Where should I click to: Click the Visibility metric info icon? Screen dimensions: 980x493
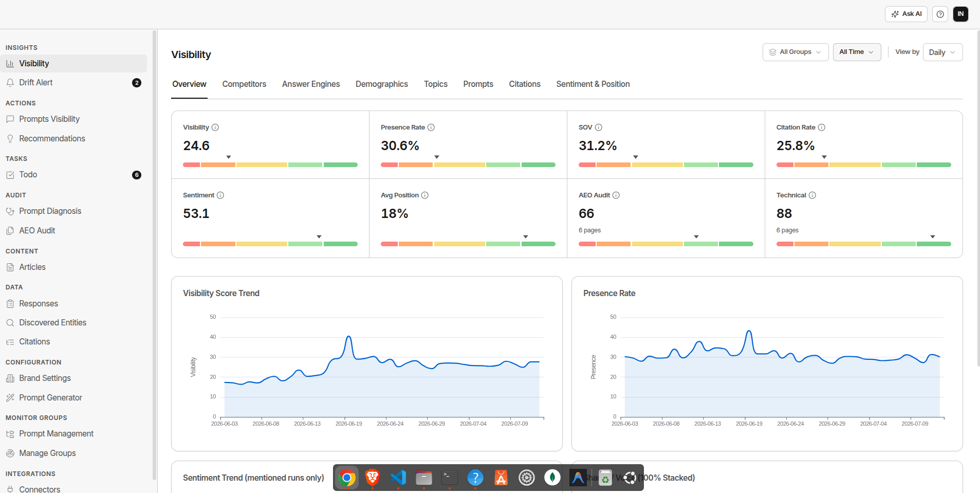point(215,127)
